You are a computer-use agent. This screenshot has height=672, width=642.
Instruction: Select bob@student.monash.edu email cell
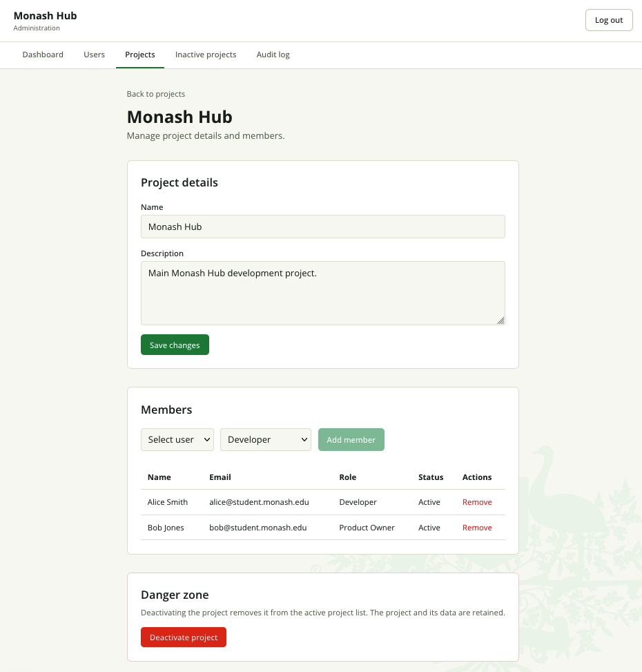point(257,528)
